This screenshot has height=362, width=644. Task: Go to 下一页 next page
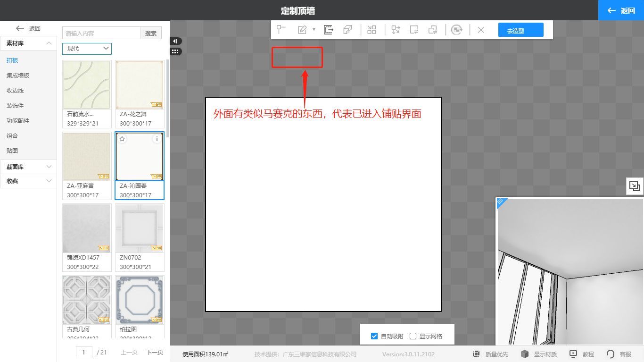pos(155,352)
